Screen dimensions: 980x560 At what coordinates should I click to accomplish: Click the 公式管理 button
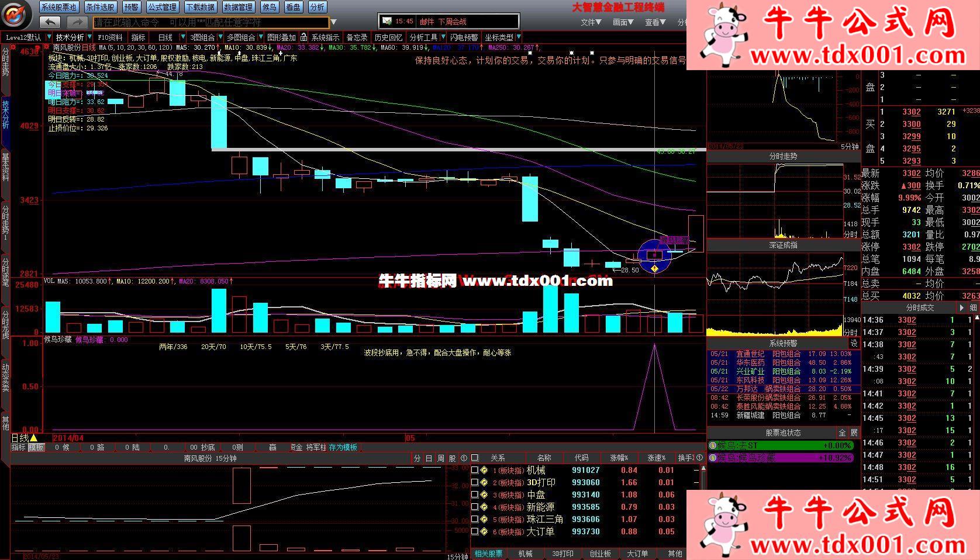pos(162,7)
